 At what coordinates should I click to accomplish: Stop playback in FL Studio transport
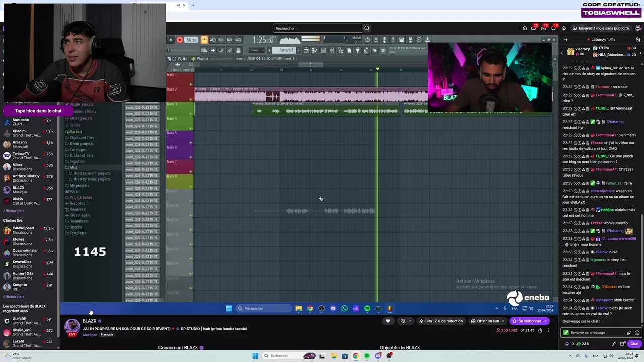[x=171, y=40]
